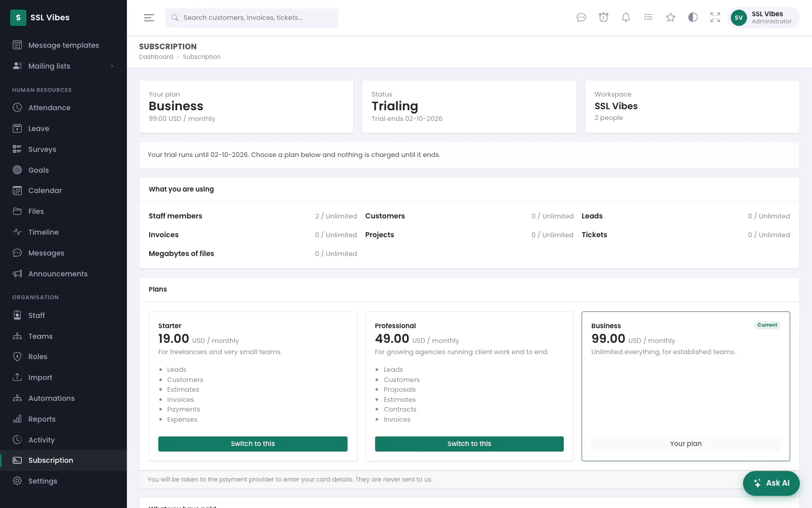Open Automations in sidebar
The width and height of the screenshot is (812, 508).
(x=63, y=398)
